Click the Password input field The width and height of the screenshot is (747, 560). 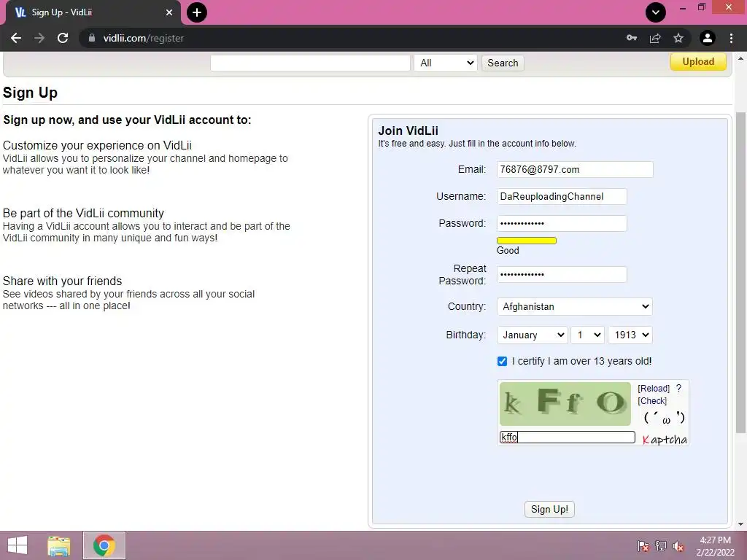562,223
